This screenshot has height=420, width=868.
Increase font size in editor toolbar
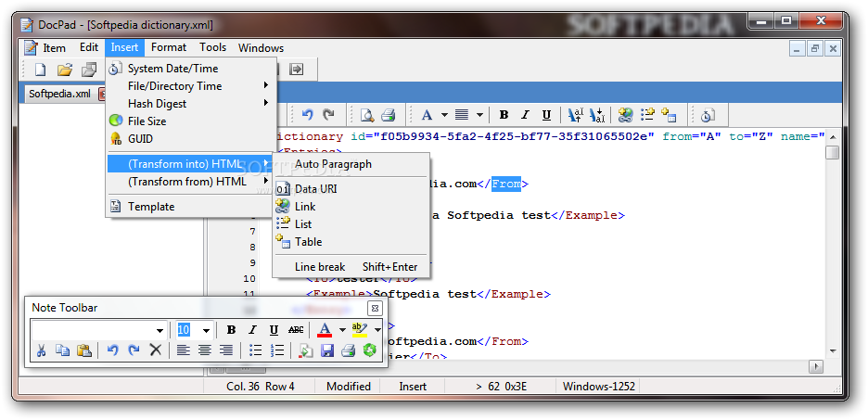576,115
